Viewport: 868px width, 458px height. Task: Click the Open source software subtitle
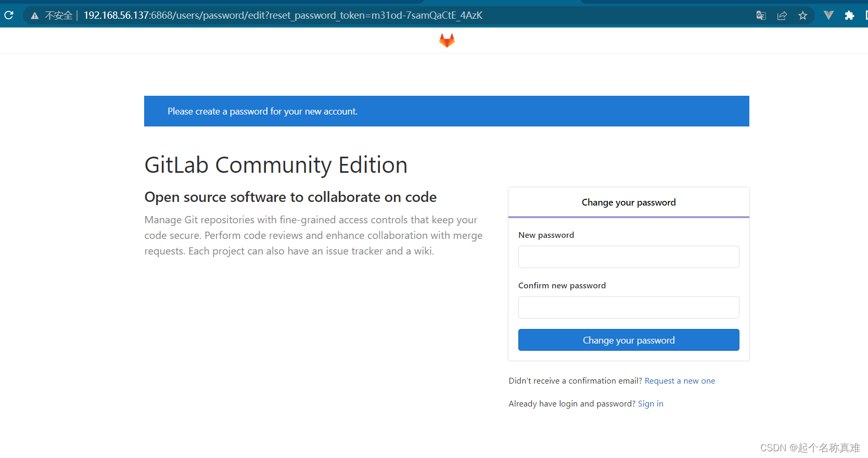[290, 197]
